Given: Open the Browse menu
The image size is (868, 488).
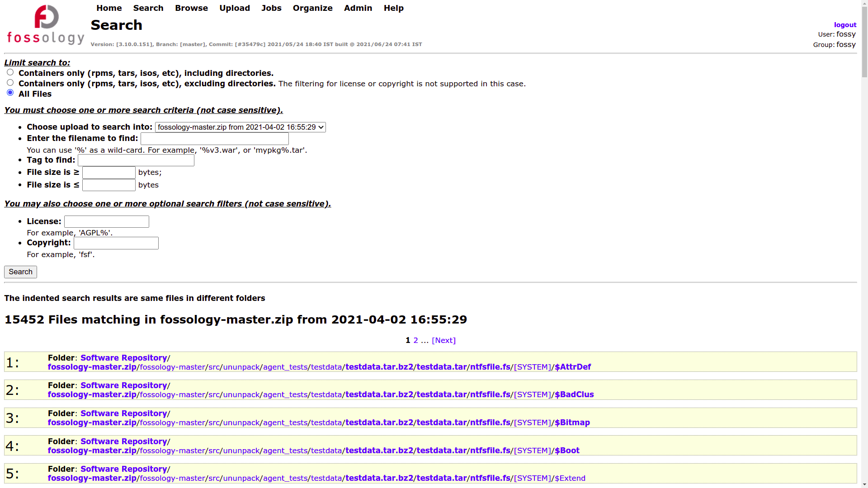Looking at the screenshot, I should [191, 8].
